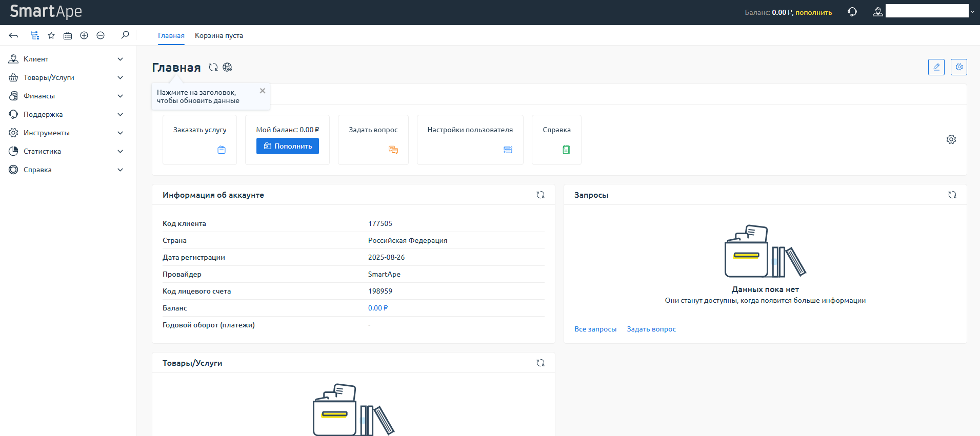Image resolution: width=980 pixels, height=436 pixels.
Task: Click the search magnifier icon
Action: pyautogui.click(x=125, y=35)
